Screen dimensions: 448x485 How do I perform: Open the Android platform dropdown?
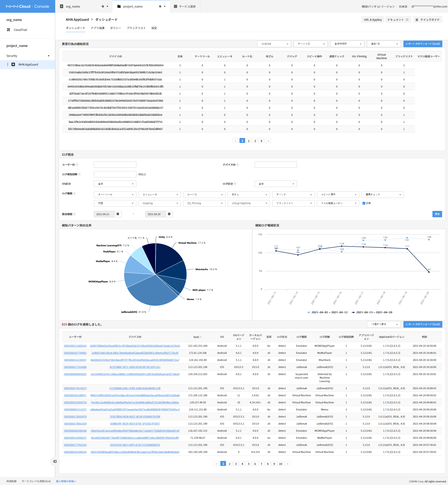[274, 44]
